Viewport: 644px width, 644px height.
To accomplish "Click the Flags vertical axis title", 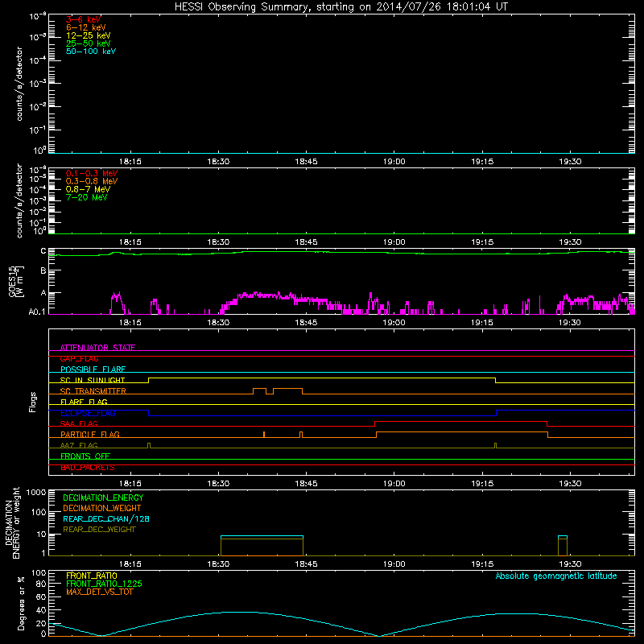I will [x=33, y=402].
